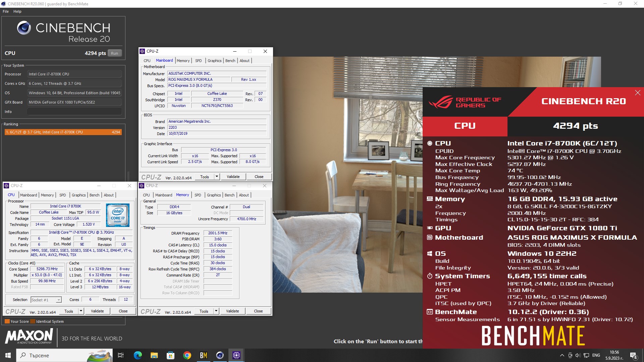The image size is (644, 362).
Task: Open Tools dropdown arrow in the Mainboard CPU-Z window
Action: coord(217,177)
